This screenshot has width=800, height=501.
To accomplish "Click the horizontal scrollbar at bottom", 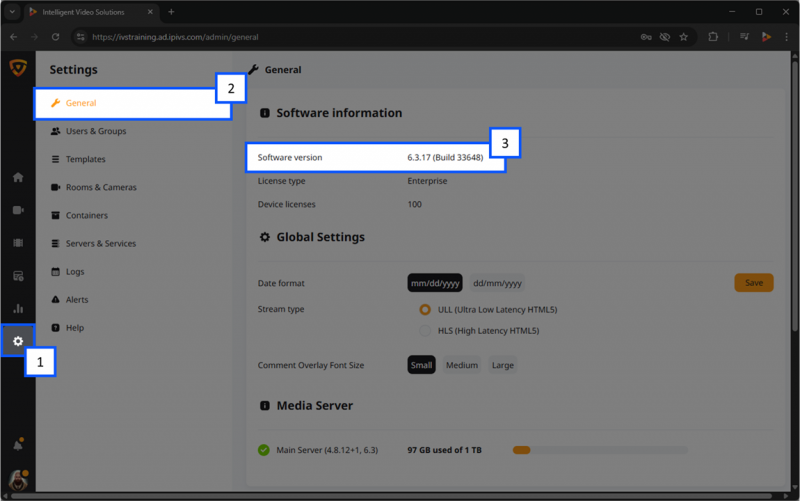I will click(391, 496).
